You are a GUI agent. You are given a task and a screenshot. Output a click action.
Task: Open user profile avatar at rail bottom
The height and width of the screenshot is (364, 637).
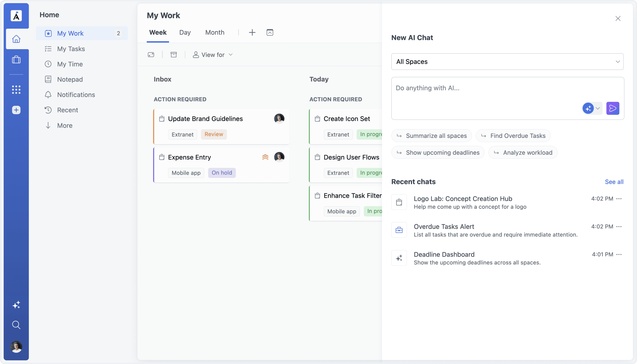point(16,347)
